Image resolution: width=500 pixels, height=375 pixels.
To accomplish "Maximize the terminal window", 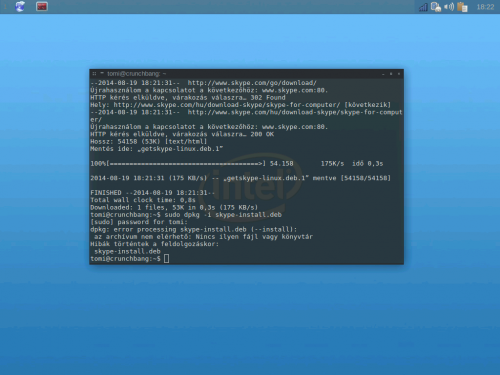I will [x=391, y=74].
